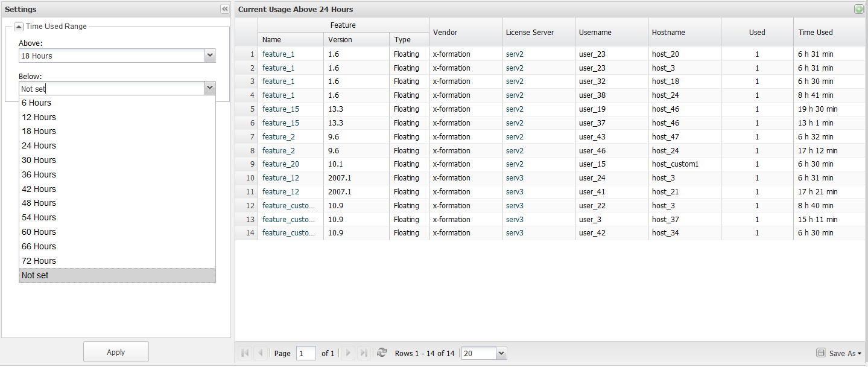This screenshot has height=367, width=868.
Task: Click the host_18 hostname cell
Action: [x=684, y=81]
